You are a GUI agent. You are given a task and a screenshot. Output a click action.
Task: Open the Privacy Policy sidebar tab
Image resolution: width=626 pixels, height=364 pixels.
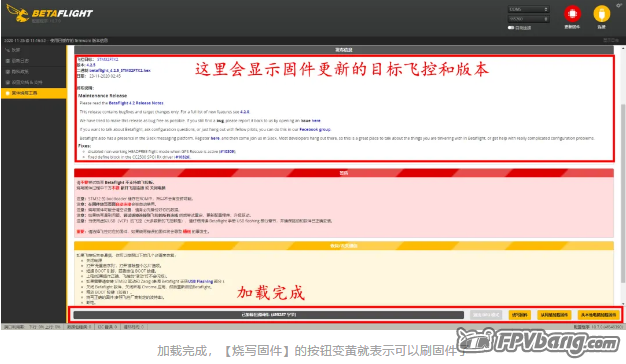[34, 71]
